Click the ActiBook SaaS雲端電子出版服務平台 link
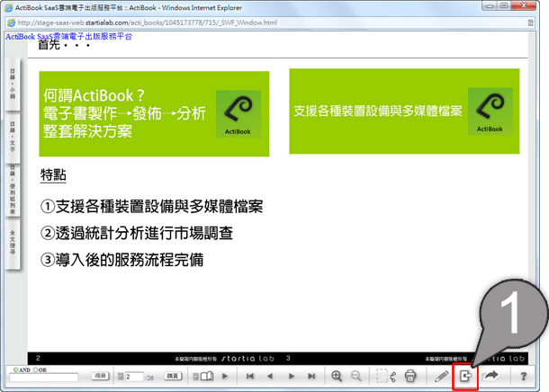Viewport: 549px width, 392px height. point(68,36)
